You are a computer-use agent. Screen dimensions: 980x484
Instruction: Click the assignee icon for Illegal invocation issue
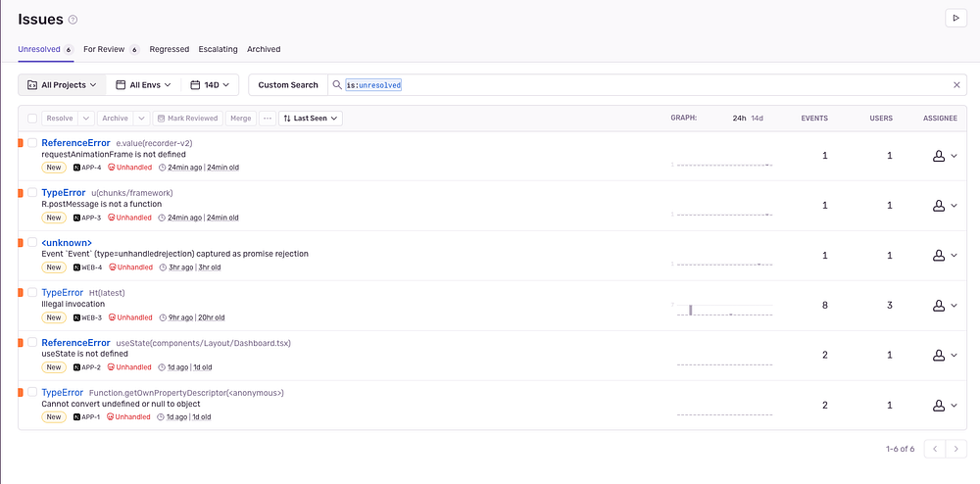pyautogui.click(x=938, y=306)
